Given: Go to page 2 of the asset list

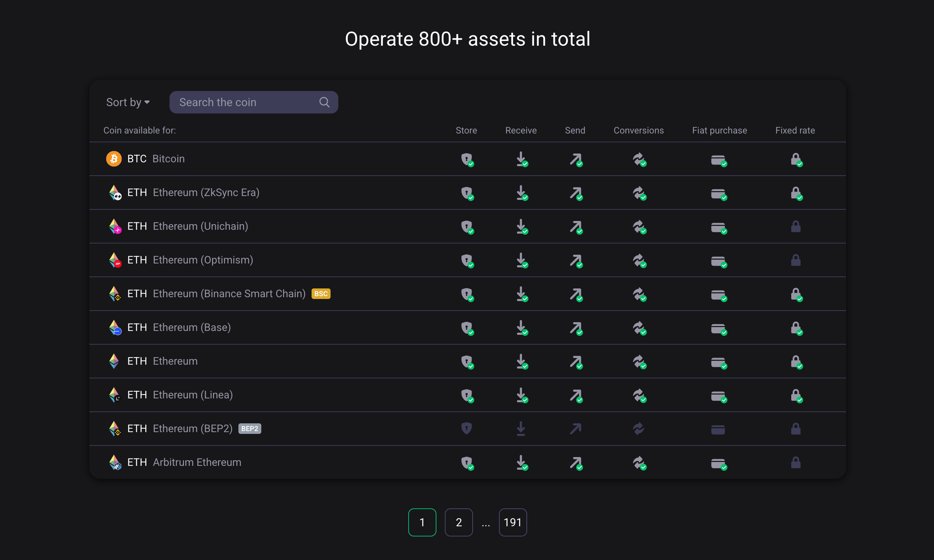Looking at the screenshot, I should (x=459, y=522).
